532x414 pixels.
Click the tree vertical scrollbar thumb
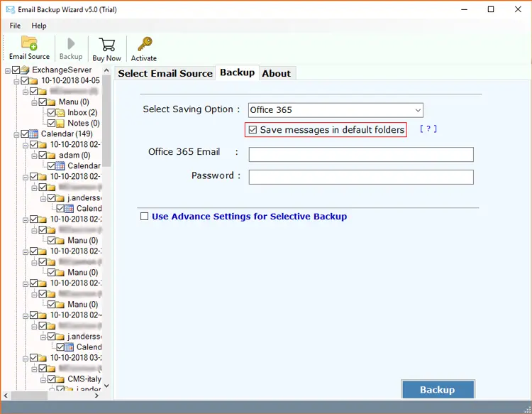tap(106, 121)
